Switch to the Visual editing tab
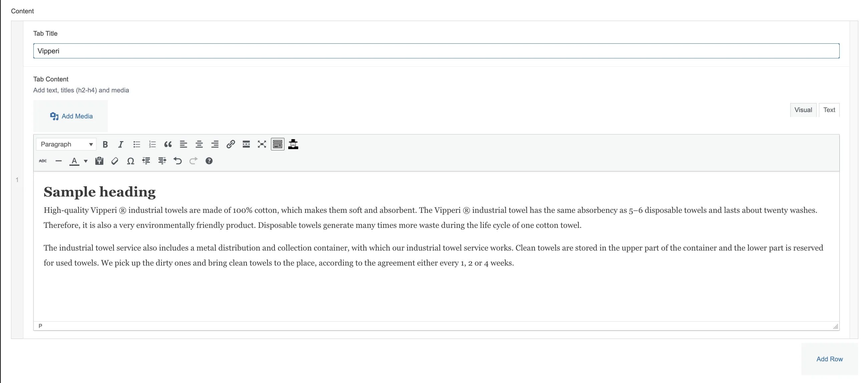The width and height of the screenshot is (868, 383). pyautogui.click(x=803, y=109)
